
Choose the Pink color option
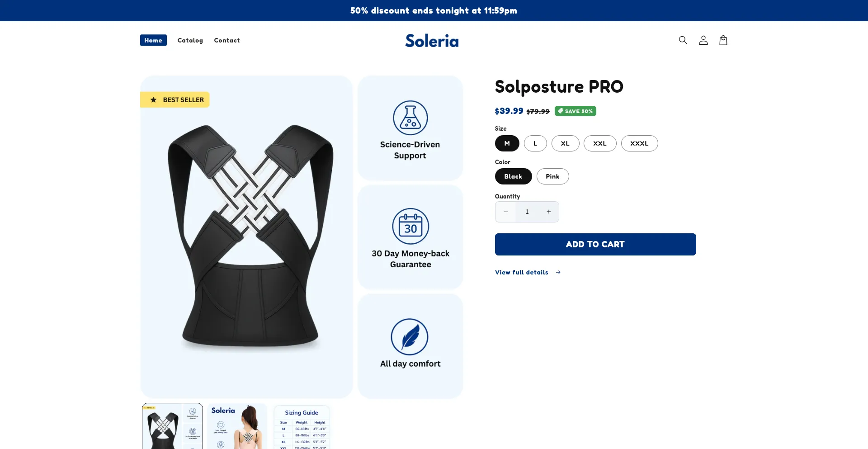(552, 176)
